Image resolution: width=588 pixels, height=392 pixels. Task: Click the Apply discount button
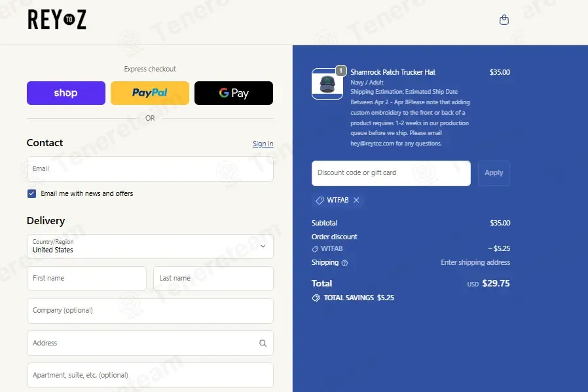point(494,173)
